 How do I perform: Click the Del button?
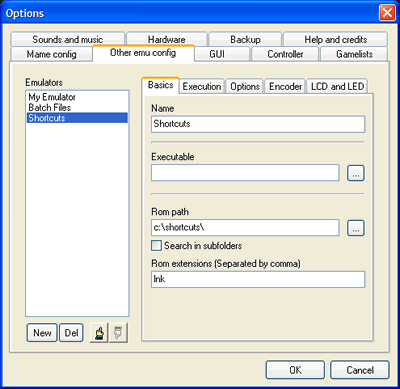point(71,333)
